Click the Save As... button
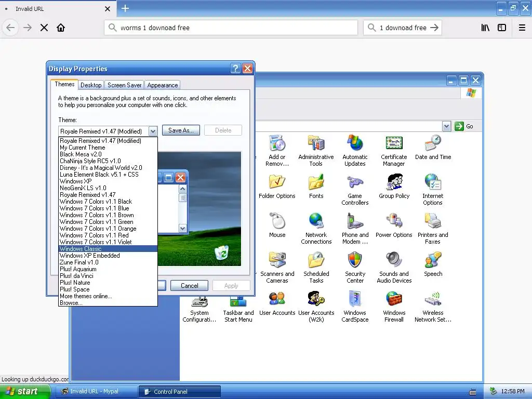This screenshot has width=532, height=399. click(x=181, y=130)
